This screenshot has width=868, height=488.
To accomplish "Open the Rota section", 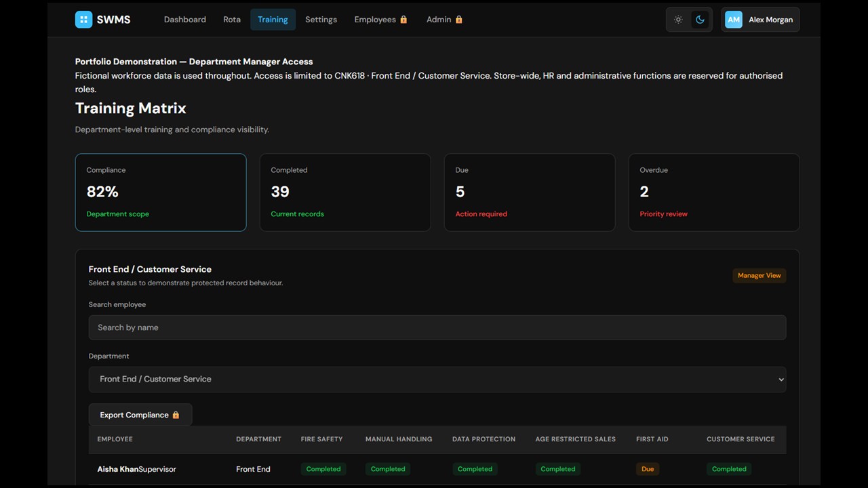I will click(x=232, y=20).
